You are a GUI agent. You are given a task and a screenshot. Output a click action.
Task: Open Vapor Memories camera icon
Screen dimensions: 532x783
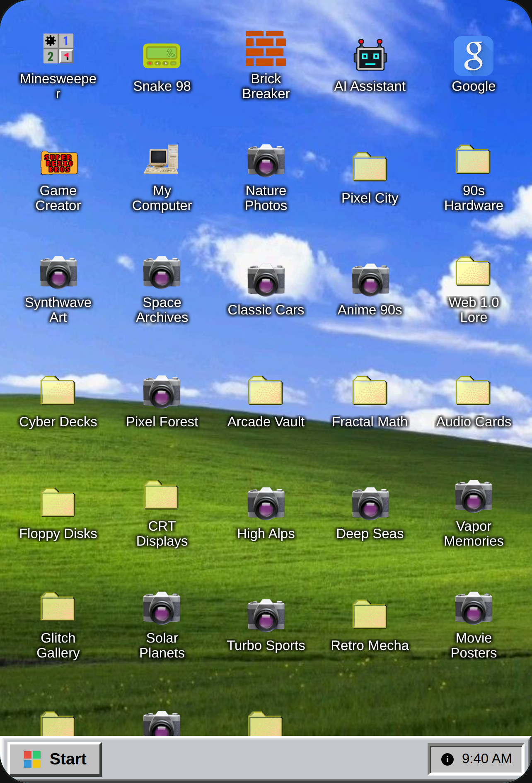474,496
